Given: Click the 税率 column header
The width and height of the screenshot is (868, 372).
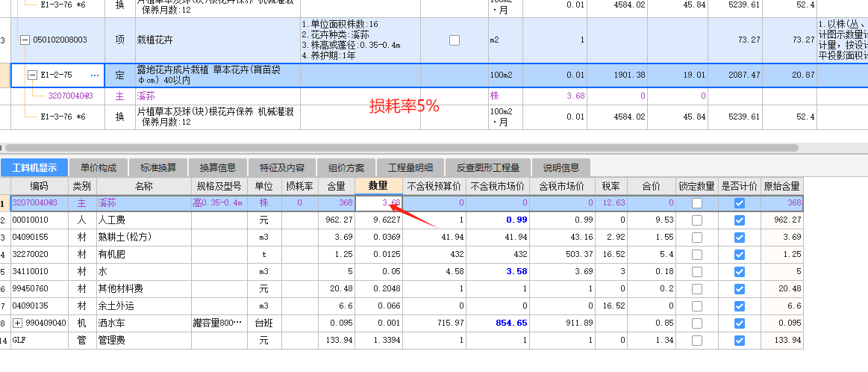Looking at the screenshot, I should click(x=611, y=186).
